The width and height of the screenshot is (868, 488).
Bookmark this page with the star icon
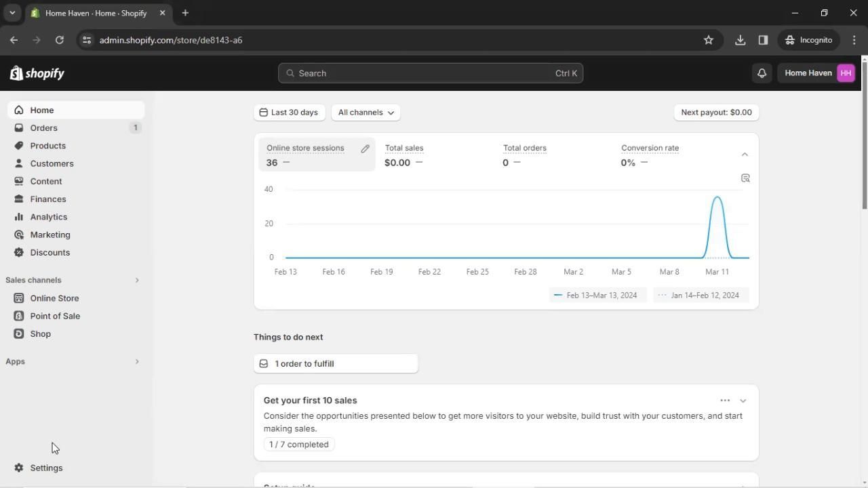(x=709, y=40)
